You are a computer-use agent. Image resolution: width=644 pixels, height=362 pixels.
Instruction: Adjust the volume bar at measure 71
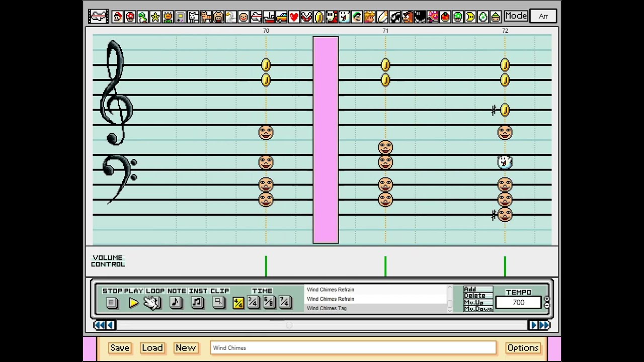385,266
